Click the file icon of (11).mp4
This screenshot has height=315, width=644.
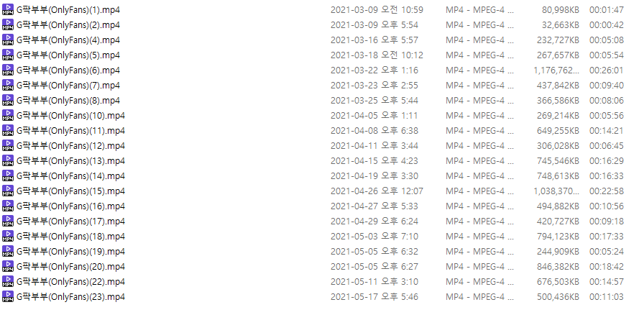(8, 130)
